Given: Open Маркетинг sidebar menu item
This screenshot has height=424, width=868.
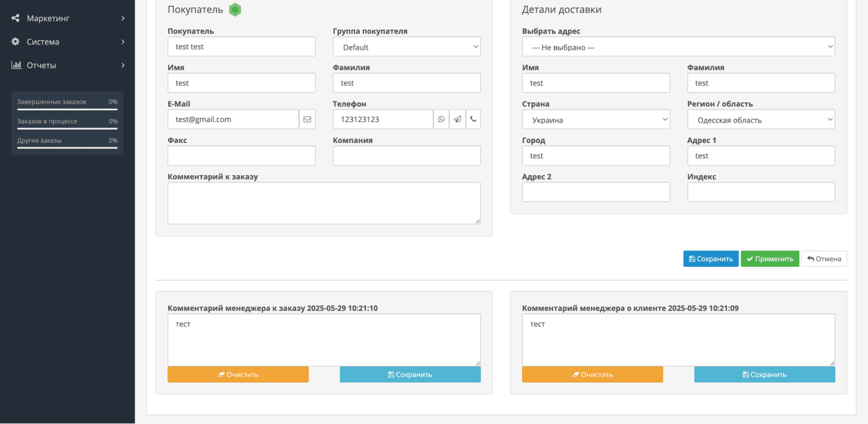Looking at the screenshot, I should (67, 18).
